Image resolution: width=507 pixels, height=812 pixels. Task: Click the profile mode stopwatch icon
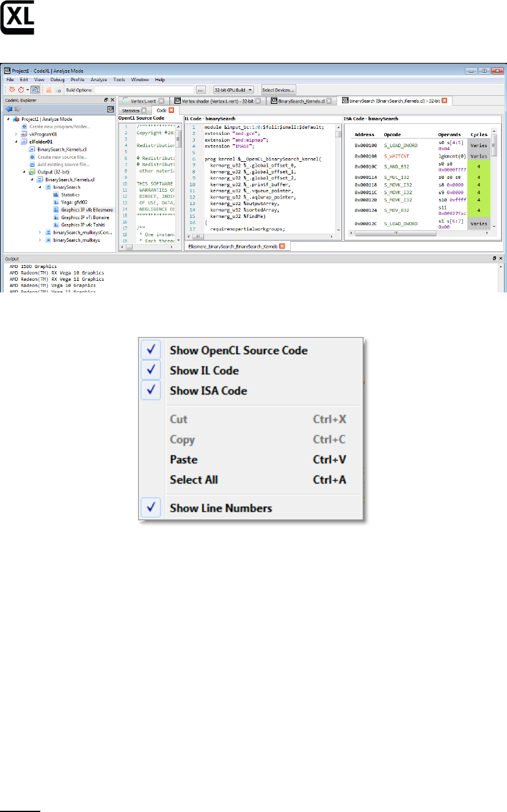click(x=20, y=89)
